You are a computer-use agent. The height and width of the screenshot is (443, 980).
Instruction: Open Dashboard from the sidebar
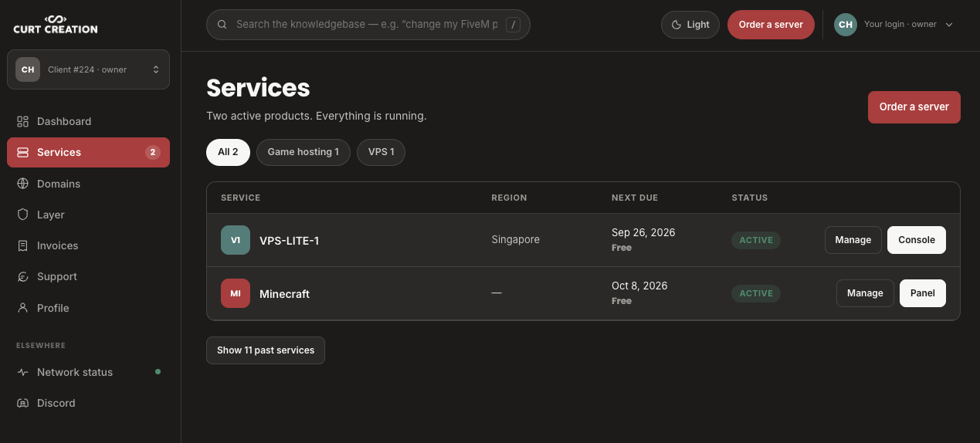88,121
